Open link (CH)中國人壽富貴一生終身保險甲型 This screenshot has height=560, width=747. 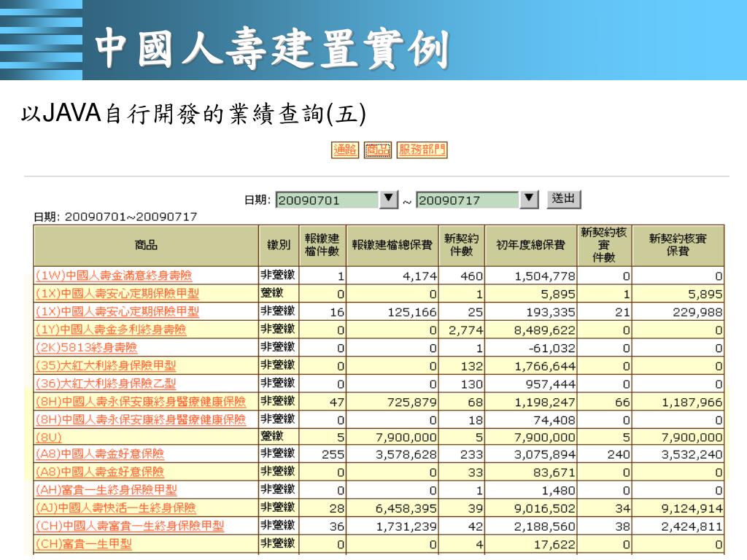coord(130,526)
